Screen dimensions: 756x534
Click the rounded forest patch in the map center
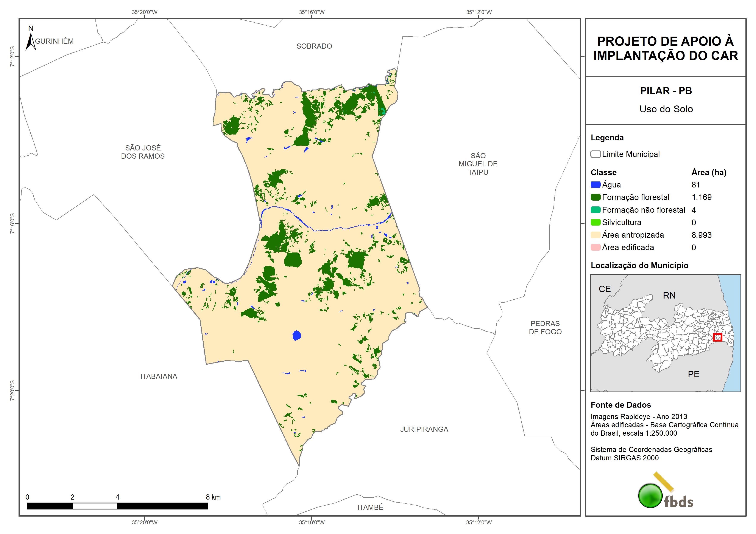pyautogui.click(x=293, y=260)
